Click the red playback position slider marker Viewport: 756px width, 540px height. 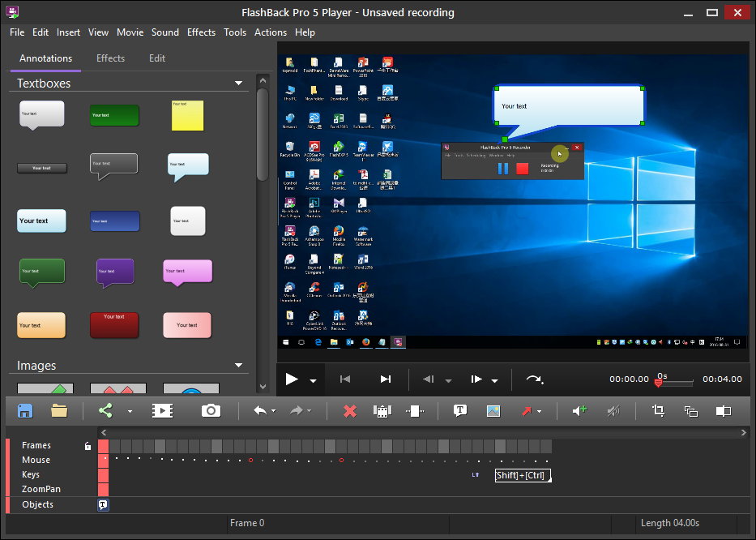tap(658, 383)
